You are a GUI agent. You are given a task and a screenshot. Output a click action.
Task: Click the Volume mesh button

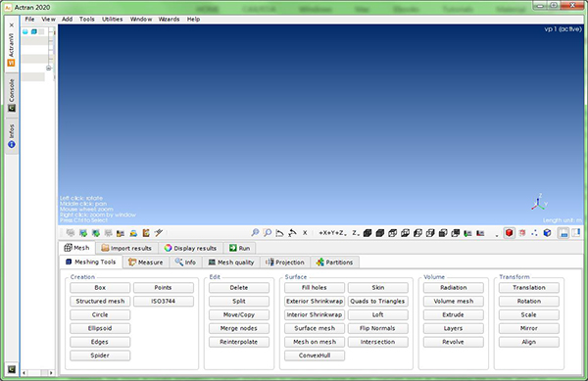454,302
